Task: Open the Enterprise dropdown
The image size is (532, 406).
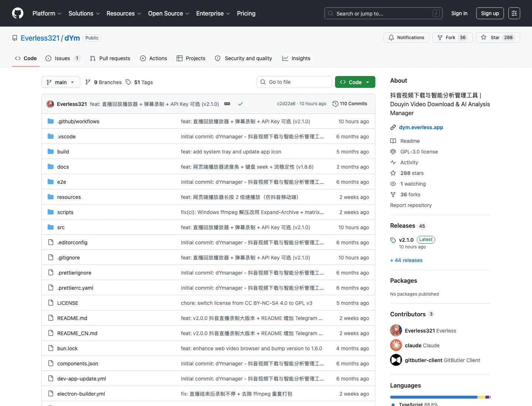Action: pos(213,13)
